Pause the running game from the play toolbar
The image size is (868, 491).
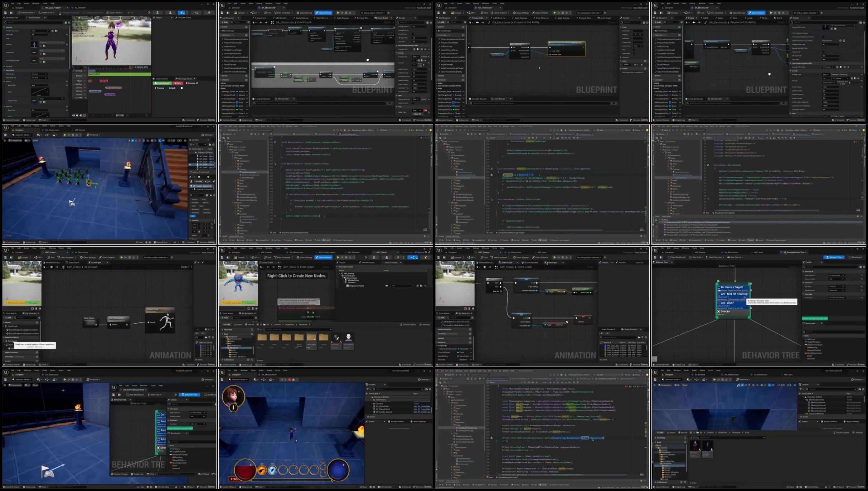point(281,379)
